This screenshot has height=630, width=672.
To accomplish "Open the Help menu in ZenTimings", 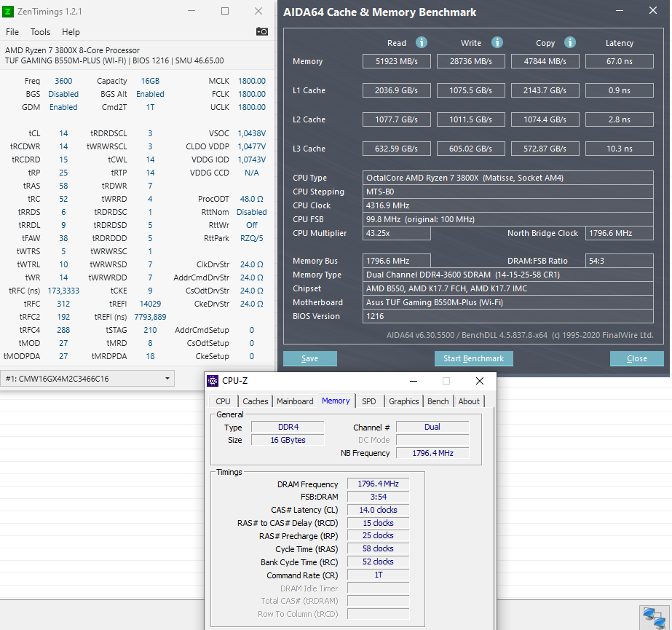I will 71,32.
